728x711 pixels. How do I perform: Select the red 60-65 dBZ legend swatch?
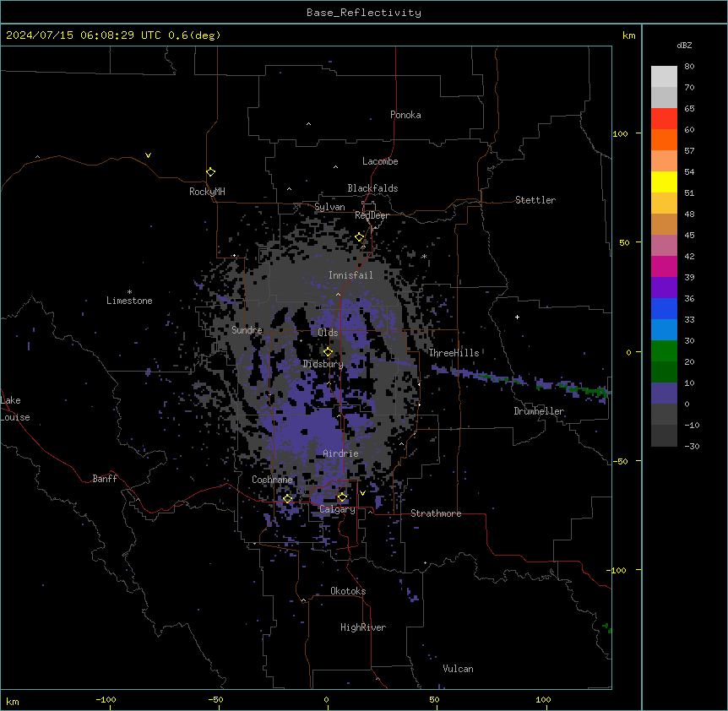[664, 119]
